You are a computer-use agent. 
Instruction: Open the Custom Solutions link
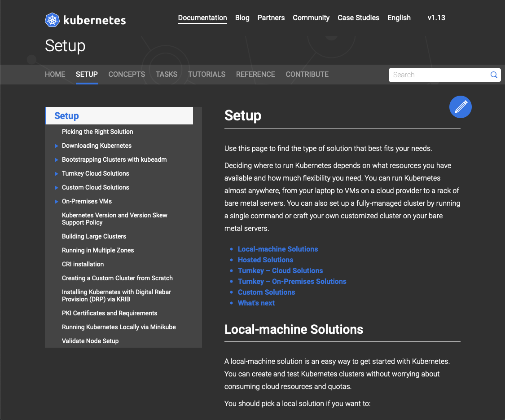[266, 292]
